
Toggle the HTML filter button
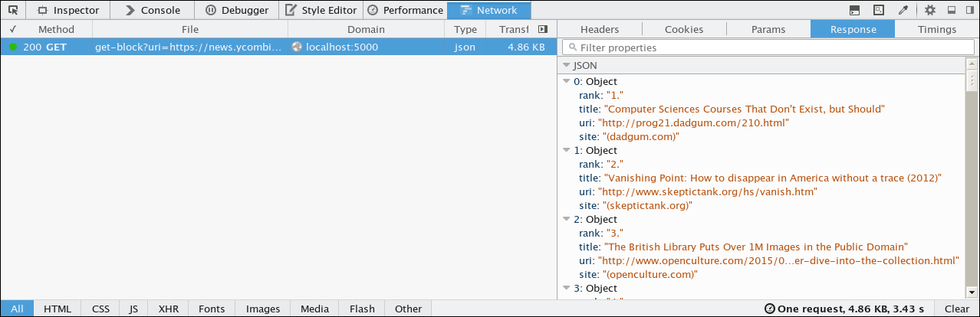click(x=58, y=309)
